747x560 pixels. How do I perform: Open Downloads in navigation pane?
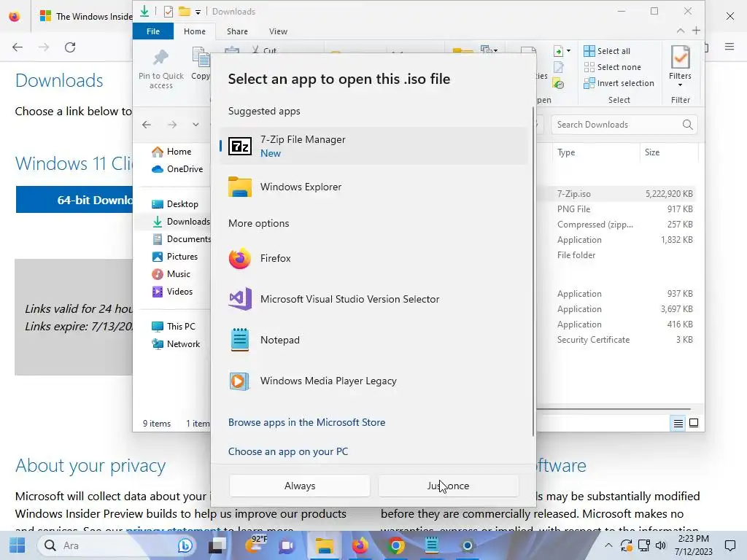[x=181, y=222]
